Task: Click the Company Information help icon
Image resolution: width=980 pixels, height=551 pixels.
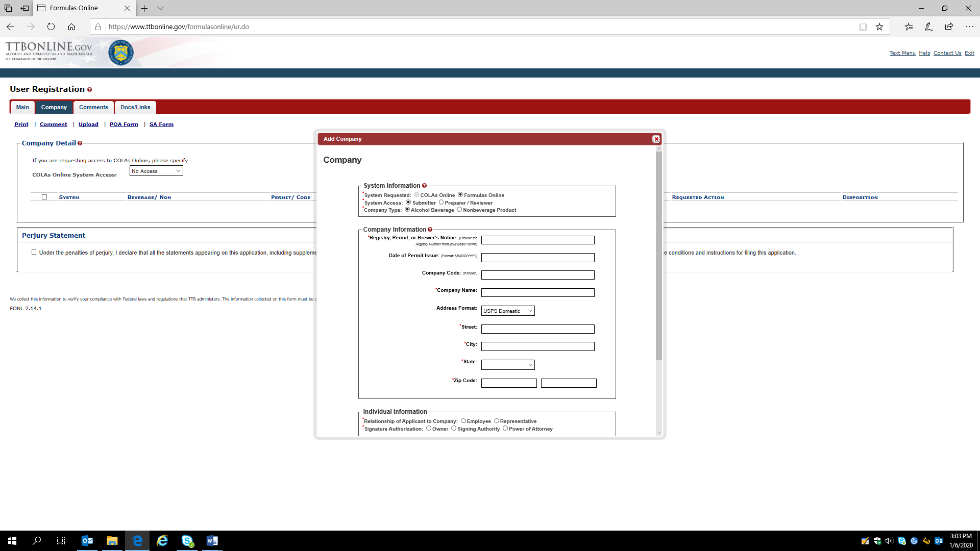Action: tap(430, 230)
